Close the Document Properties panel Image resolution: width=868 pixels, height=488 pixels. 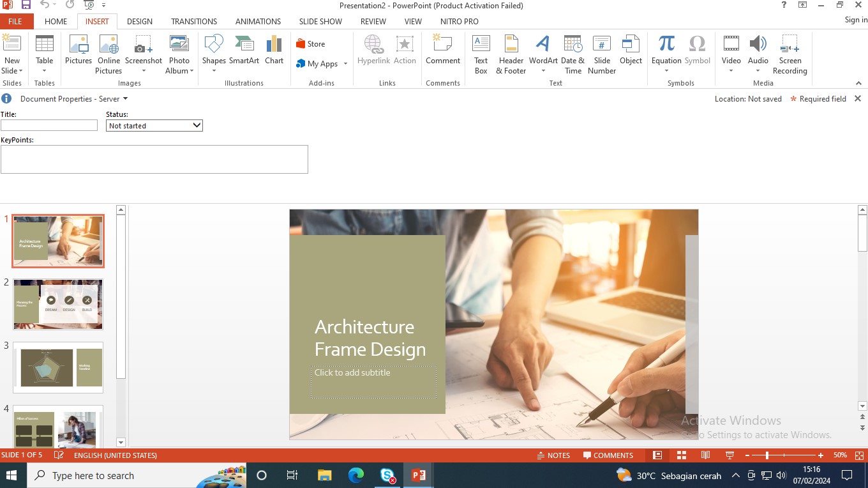(858, 98)
